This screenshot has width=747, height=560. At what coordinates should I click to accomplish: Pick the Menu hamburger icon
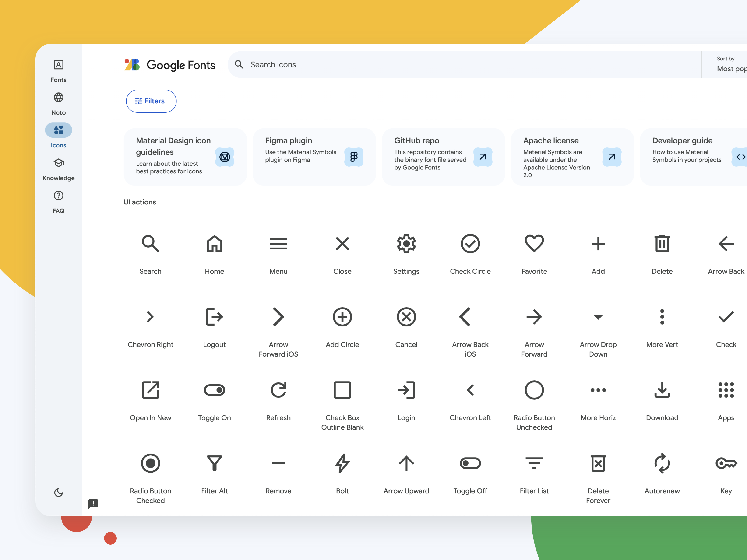[x=278, y=244]
